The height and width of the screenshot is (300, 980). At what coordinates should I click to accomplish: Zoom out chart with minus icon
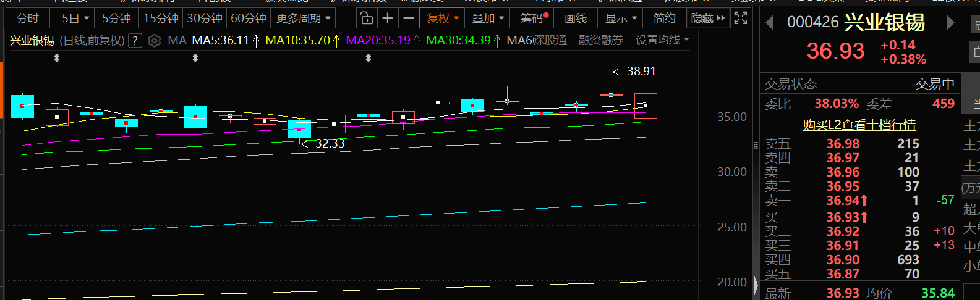[408, 19]
